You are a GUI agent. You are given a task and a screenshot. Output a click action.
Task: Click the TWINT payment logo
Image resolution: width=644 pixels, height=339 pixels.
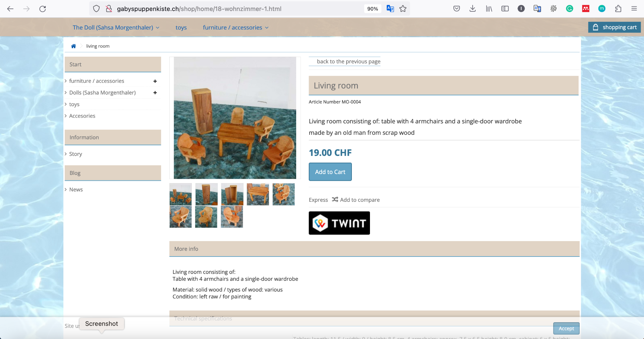click(x=339, y=223)
